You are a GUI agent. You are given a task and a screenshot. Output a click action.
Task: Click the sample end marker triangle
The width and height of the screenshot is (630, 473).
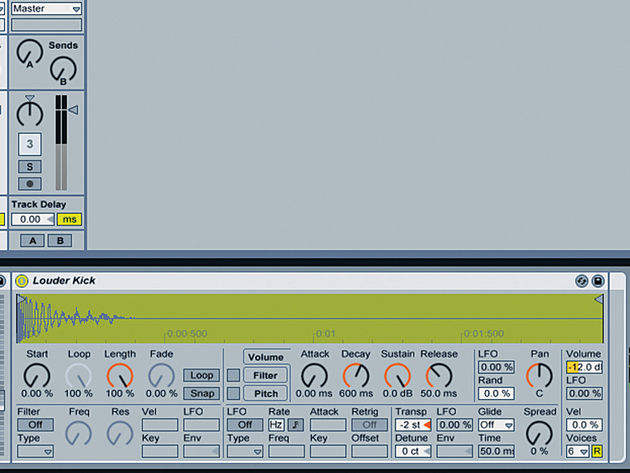599,299
